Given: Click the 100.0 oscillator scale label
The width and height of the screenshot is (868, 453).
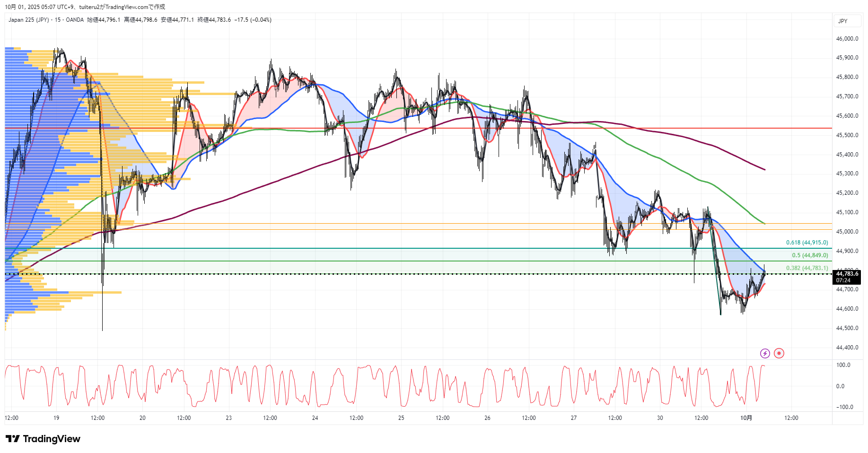Looking at the screenshot, I should (843, 365).
